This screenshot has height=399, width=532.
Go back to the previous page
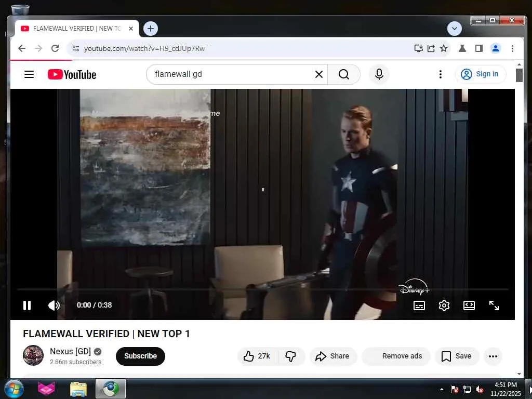[22, 48]
